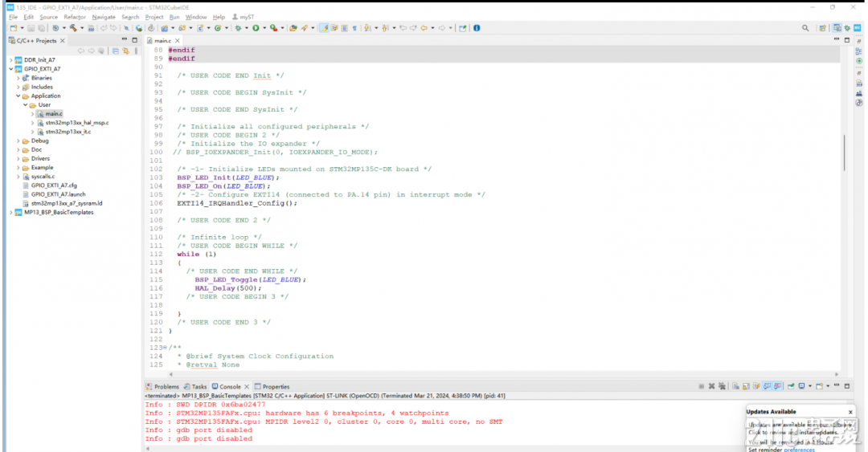Run the application with the green play icon
This screenshot has height=452, width=868.
pyautogui.click(x=256, y=27)
